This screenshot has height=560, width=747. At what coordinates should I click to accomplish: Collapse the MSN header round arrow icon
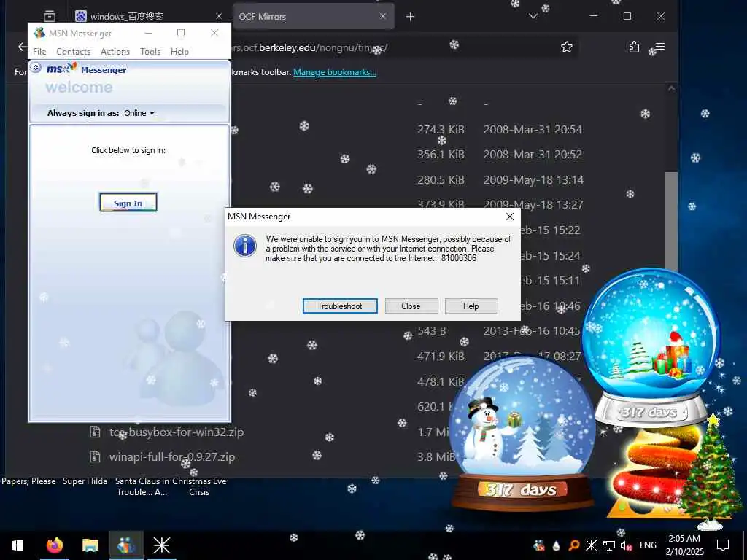(36, 68)
